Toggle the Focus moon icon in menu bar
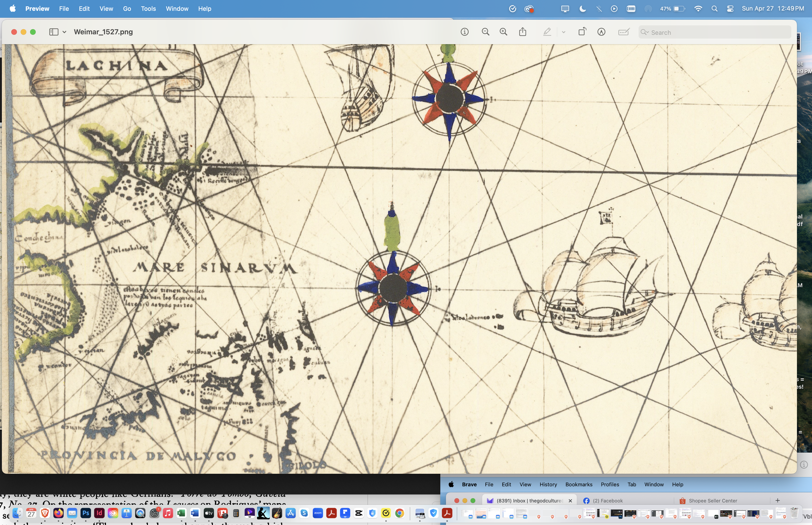Viewport: 812px width, 525px height. (583, 8)
